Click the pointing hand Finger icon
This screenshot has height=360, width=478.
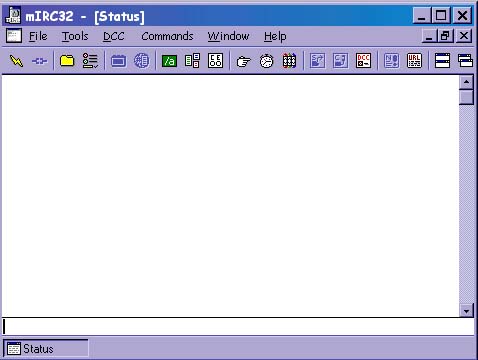(x=243, y=61)
